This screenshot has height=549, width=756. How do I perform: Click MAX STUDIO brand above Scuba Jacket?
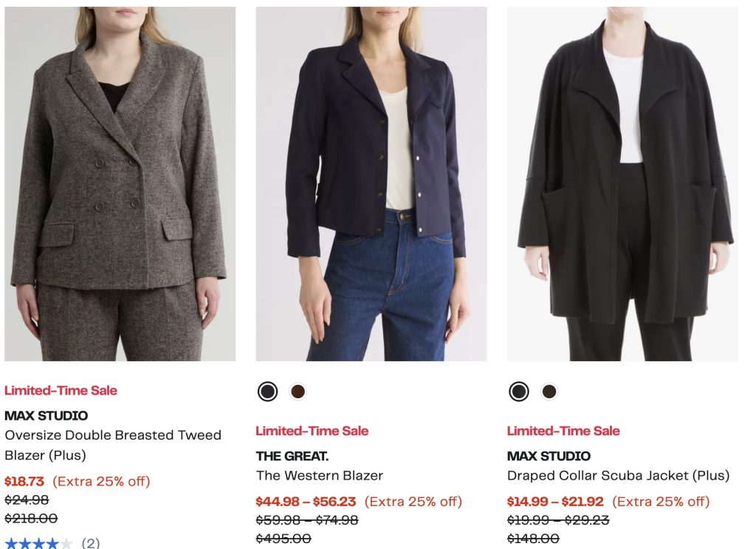[x=549, y=456]
